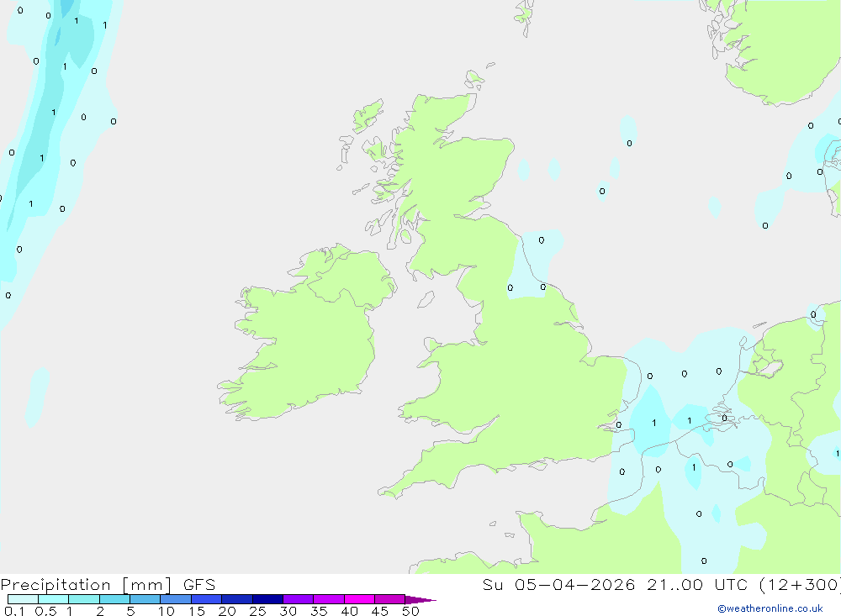Click the "(12+300)" forecast run text
The image size is (841, 616).
point(801,584)
